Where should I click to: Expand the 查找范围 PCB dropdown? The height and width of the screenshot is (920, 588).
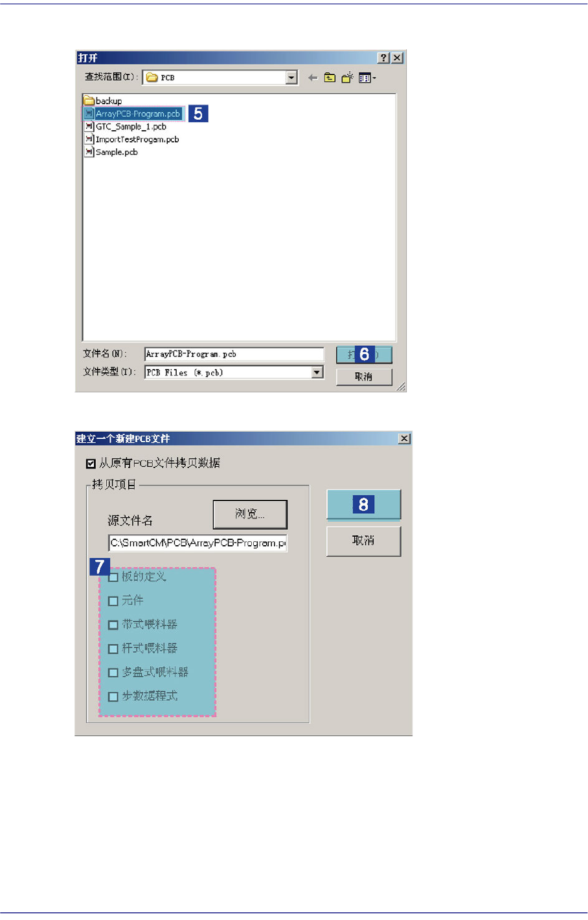(291, 78)
